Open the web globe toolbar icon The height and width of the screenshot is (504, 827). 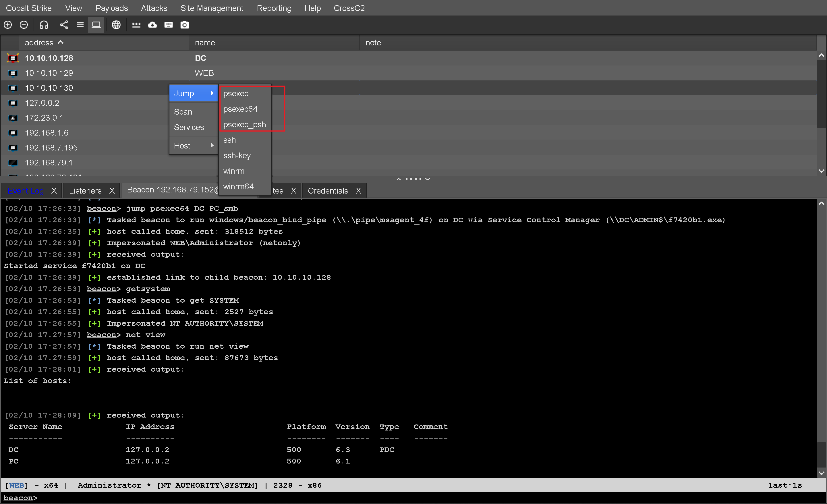(116, 25)
